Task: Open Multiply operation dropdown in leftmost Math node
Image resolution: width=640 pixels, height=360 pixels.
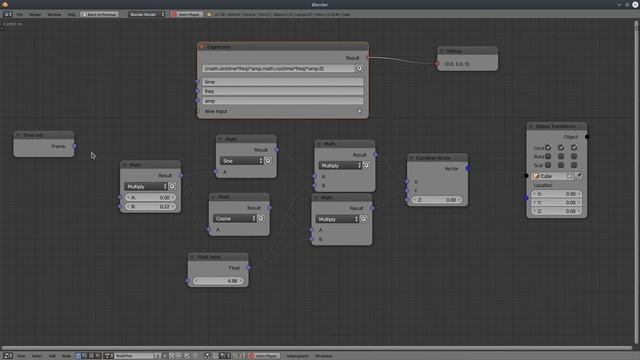Action: [146, 187]
